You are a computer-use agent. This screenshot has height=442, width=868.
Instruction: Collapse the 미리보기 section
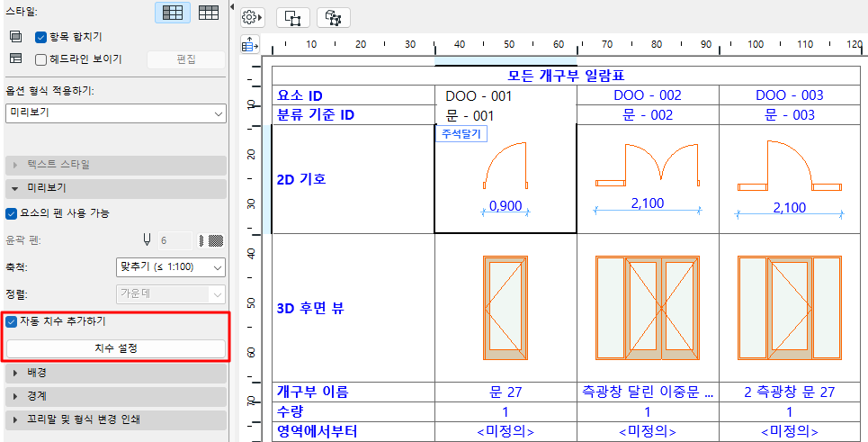point(116,189)
